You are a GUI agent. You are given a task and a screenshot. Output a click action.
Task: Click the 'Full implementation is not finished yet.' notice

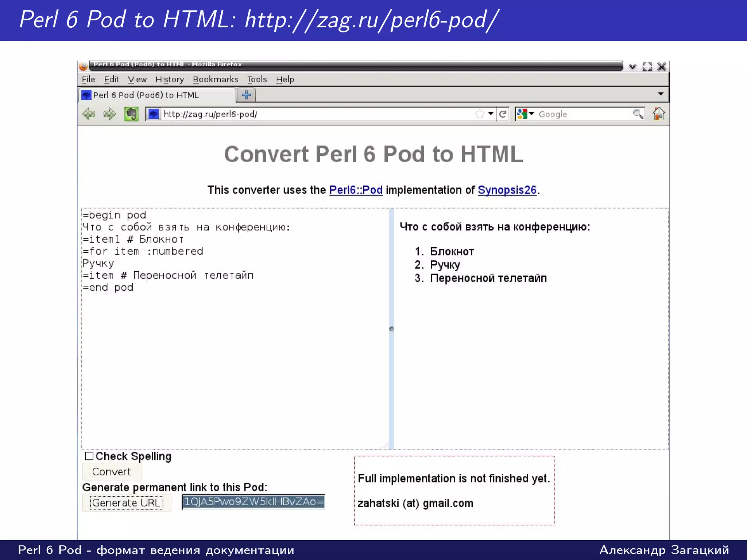[454, 478]
